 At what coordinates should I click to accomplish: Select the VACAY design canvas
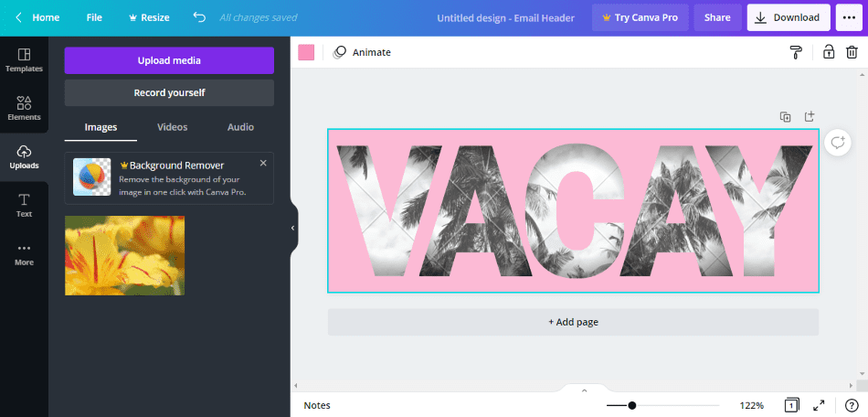pyautogui.click(x=573, y=210)
